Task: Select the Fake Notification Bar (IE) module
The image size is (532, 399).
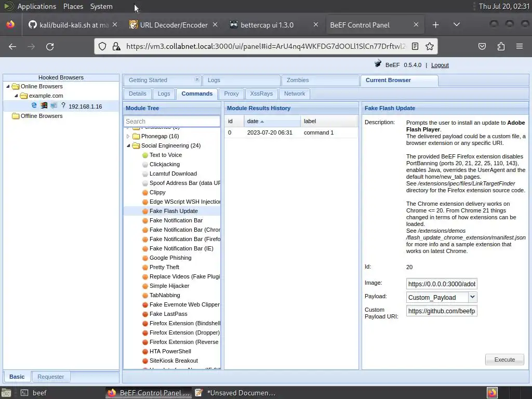Action: click(181, 249)
